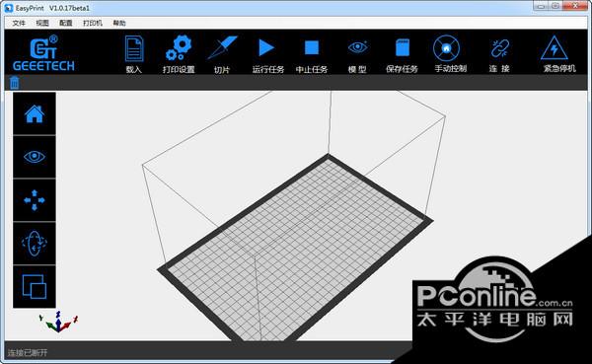The image size is (592, 364).
Task: Select the move arrows tool in sidebar
Action: (x=35, y=199)
